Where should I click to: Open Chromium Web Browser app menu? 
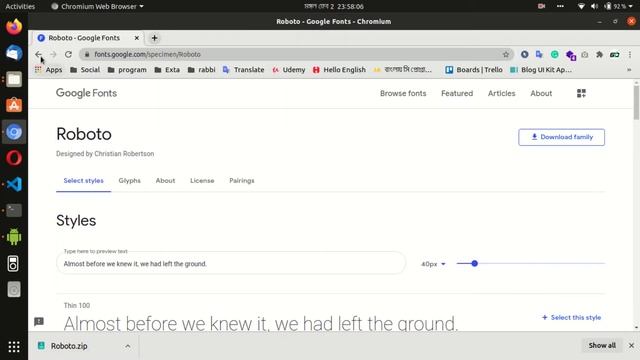point(98,7)
